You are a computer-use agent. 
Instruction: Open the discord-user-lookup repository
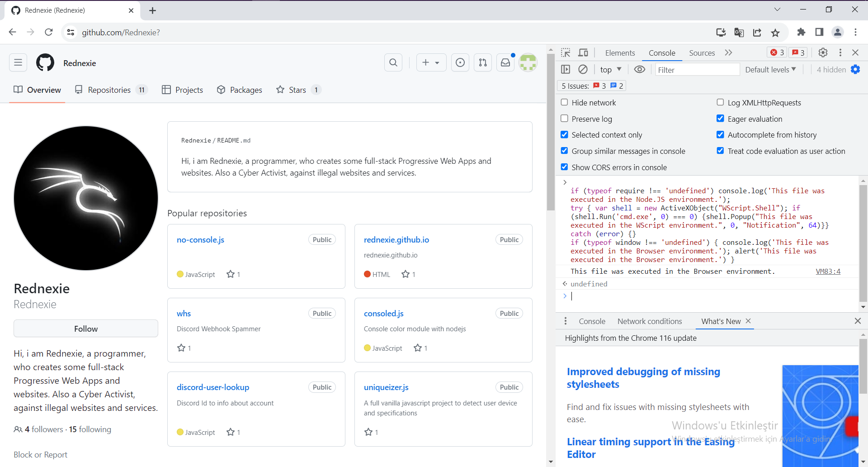pos(213,387)
